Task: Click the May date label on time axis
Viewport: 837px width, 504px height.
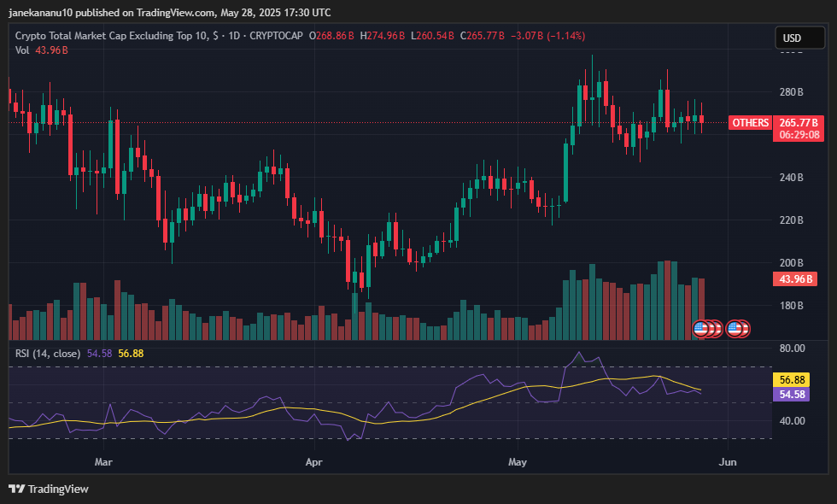Action: pos(518,462)
